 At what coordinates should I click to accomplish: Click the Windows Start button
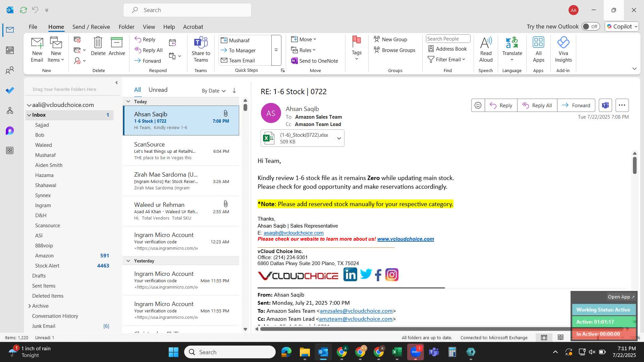pyautogui.click(x=173, y=352)
